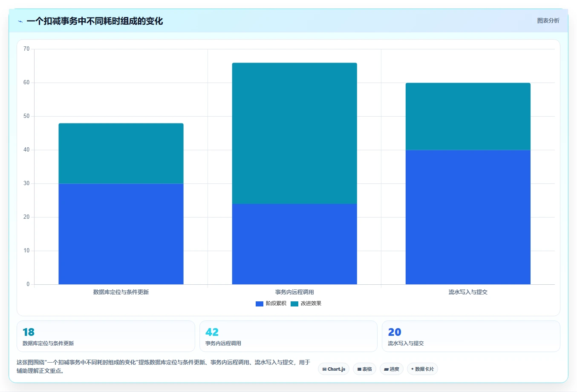This screenshot has height=392, width=577.
Task: Click the 图表分析 label in the header
Action: click(x=548, y=20)
